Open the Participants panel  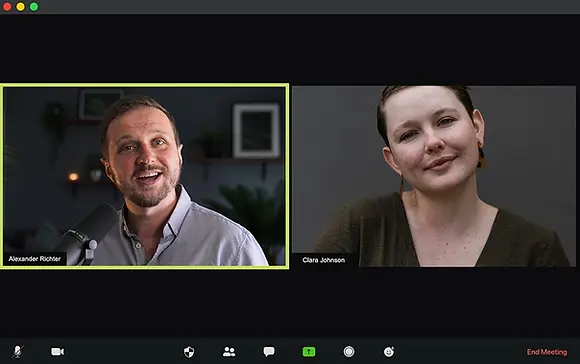pyautogui.click(x=229, y=351)
